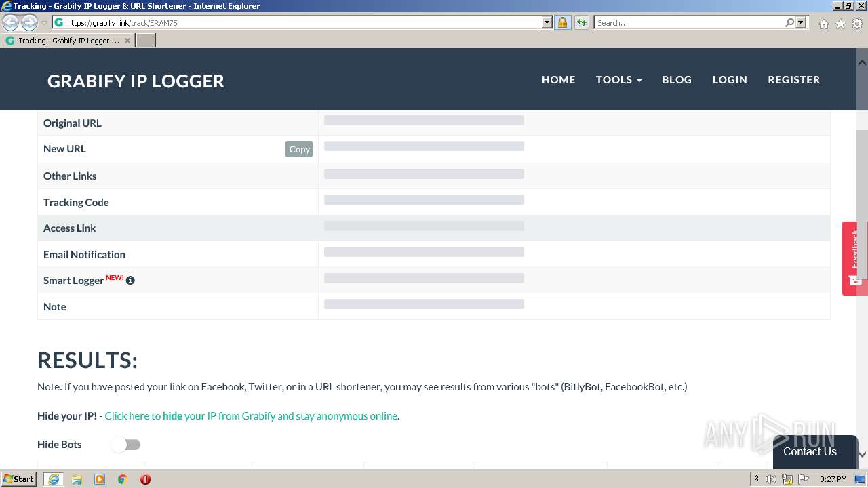Click the hide your IP link
Viewport: 868px width, 488px height.
coord(251,416)
